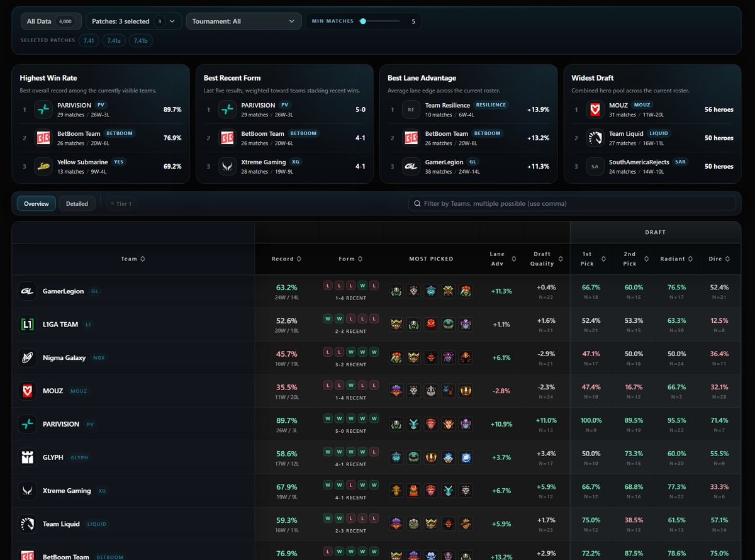This screenshot has height=560, width=755.
Task: Click PARIVISION logo in Highest Win Rate card
Action: point(43,109)
